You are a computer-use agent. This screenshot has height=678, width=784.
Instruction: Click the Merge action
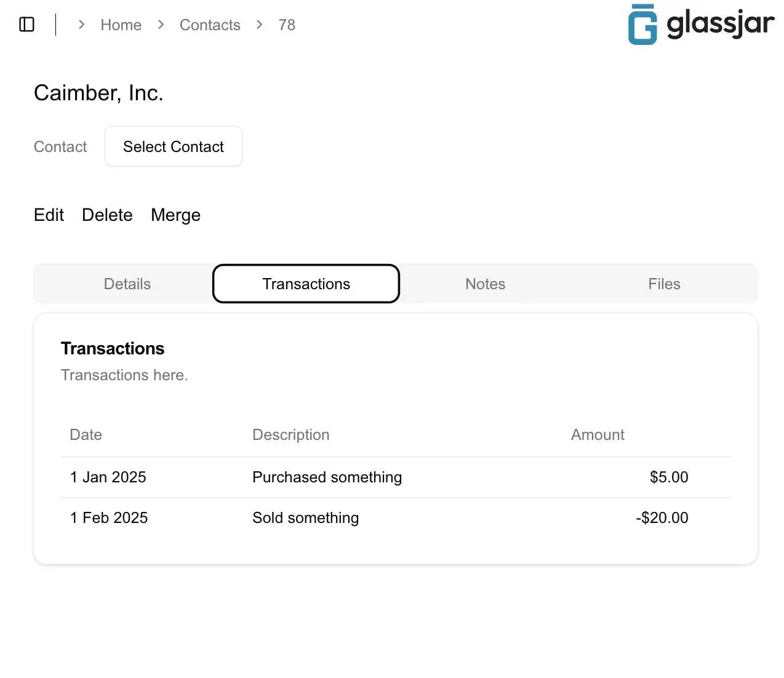[x=175, y=215]
